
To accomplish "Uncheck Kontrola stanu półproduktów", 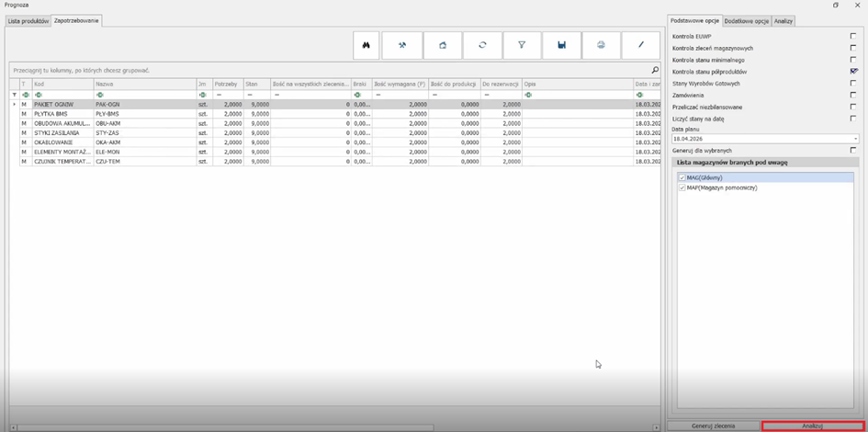I will click(853, 71).
